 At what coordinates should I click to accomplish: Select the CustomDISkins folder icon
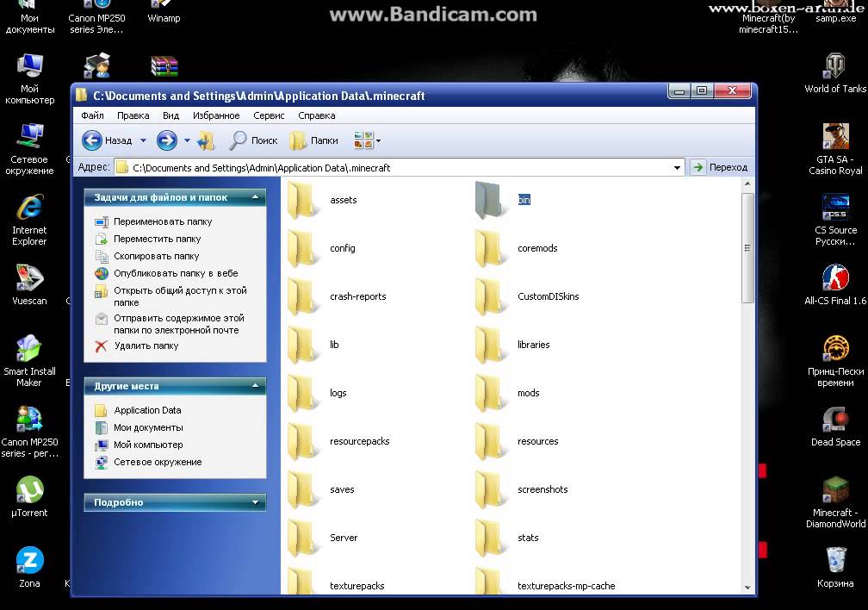pos(489,296)
